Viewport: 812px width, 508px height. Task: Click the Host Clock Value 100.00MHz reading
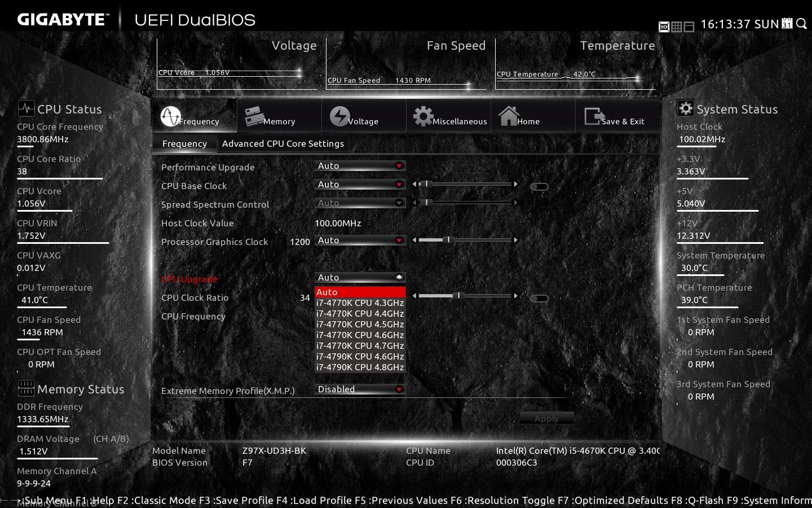pyautogui.click(x=338, y=223)
